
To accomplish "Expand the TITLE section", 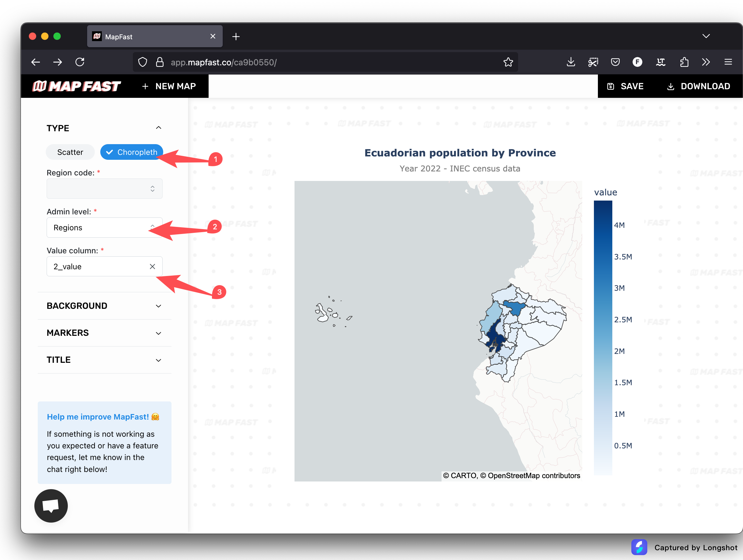I will 105,360.
